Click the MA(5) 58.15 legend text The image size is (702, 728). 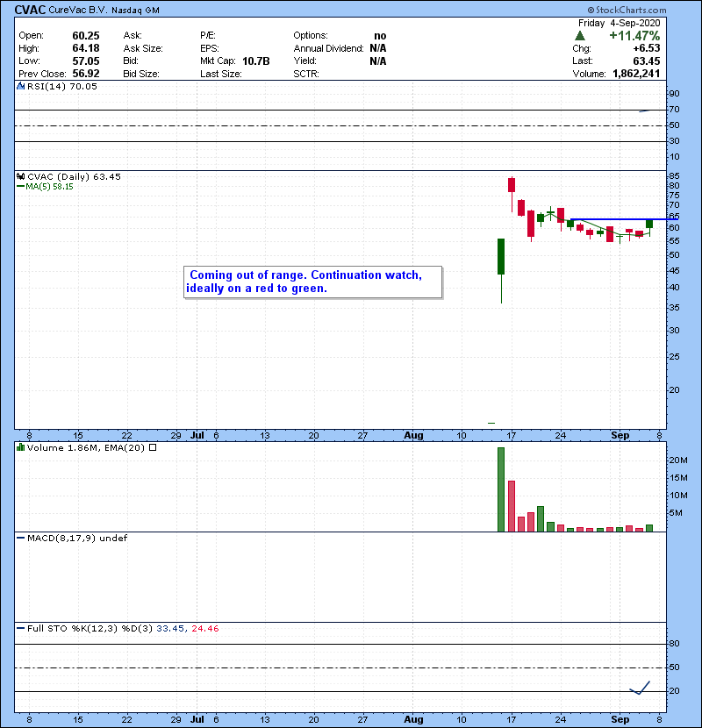pyautogui.click(x=49, y=187)
